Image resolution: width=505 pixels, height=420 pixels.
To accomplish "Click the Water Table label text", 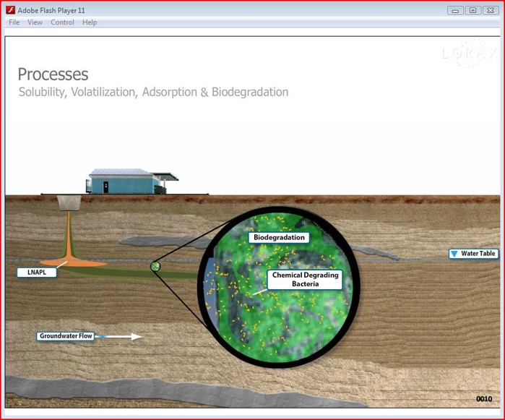I will pyautogui.click(x=478, y=254).
